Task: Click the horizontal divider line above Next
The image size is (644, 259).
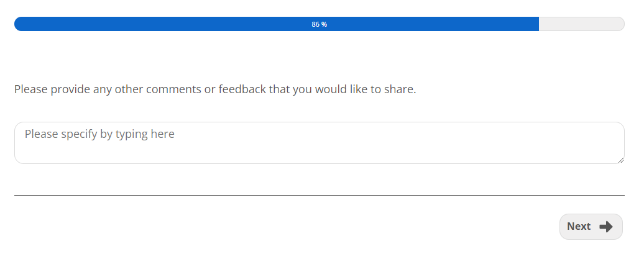Action: 319,195
